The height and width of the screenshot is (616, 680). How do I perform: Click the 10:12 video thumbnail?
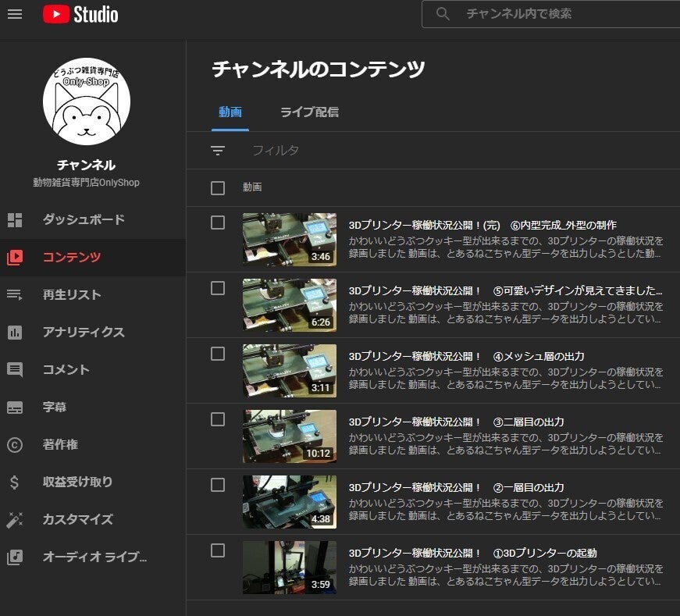[289, 436]
